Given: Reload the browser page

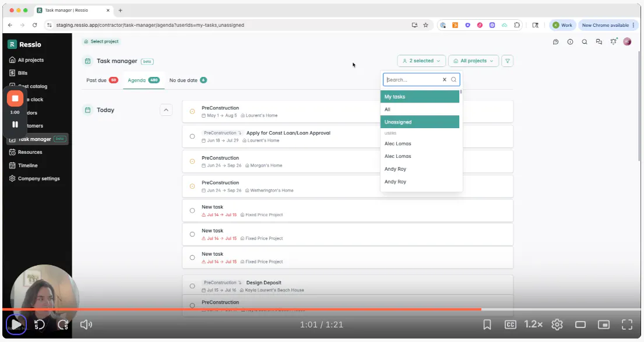Looking at the screenshot, I should click(34, 25).
